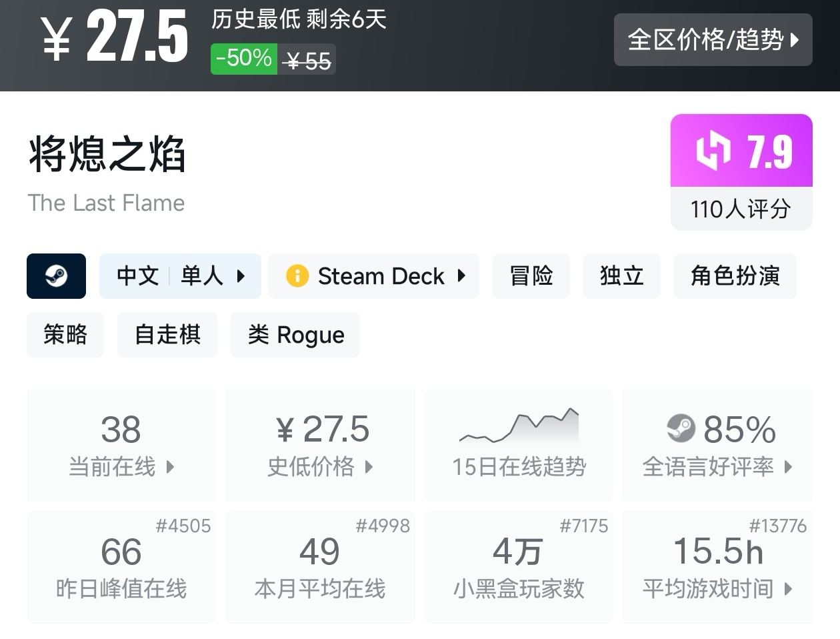Click the Steam platform icon badge
This screenshot has width=840, height=639.
tap(56, 275)
